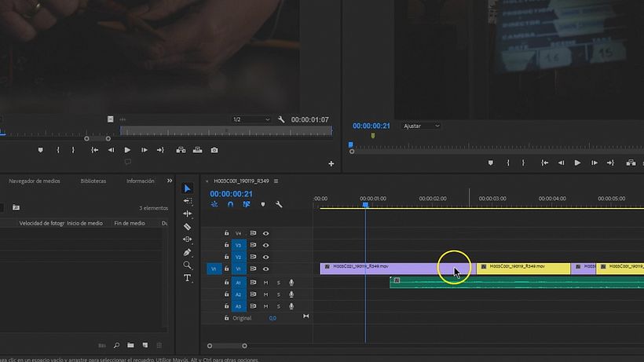
Task: Select the Ripple Edit tool
Action: tap(187, 214)
